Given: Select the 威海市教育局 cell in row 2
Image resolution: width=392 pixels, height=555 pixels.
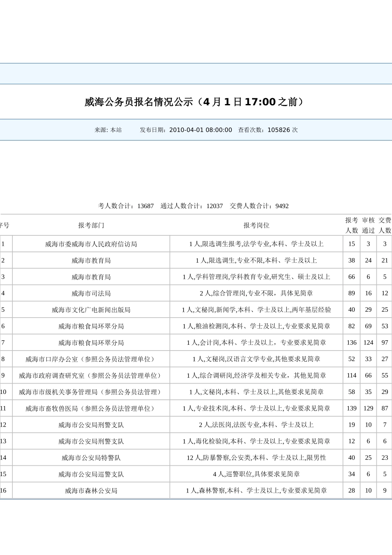Looking at the screenshot, I should click(91, 261).
